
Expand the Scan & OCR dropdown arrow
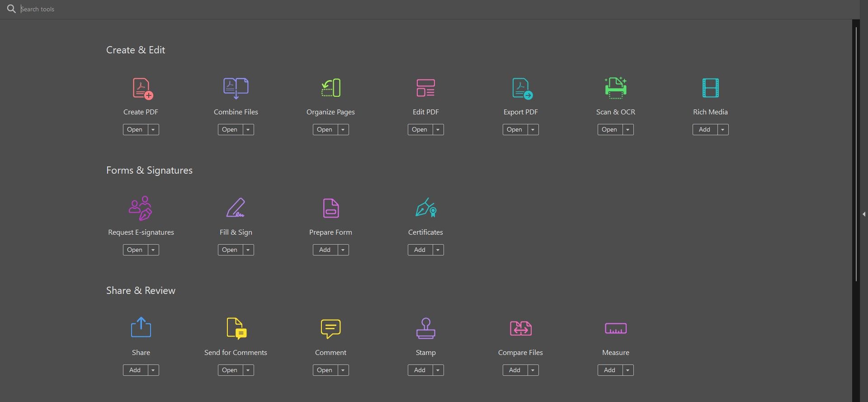tap(628, 130)
